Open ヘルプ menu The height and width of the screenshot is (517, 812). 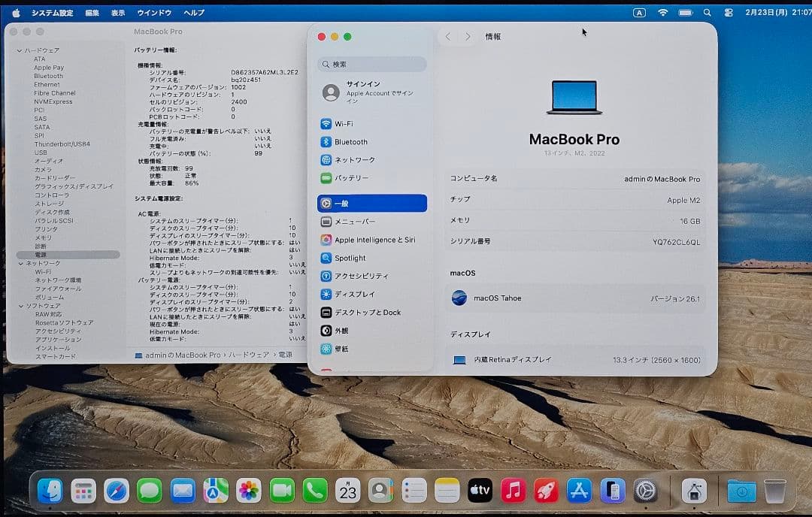pos(194,13)
